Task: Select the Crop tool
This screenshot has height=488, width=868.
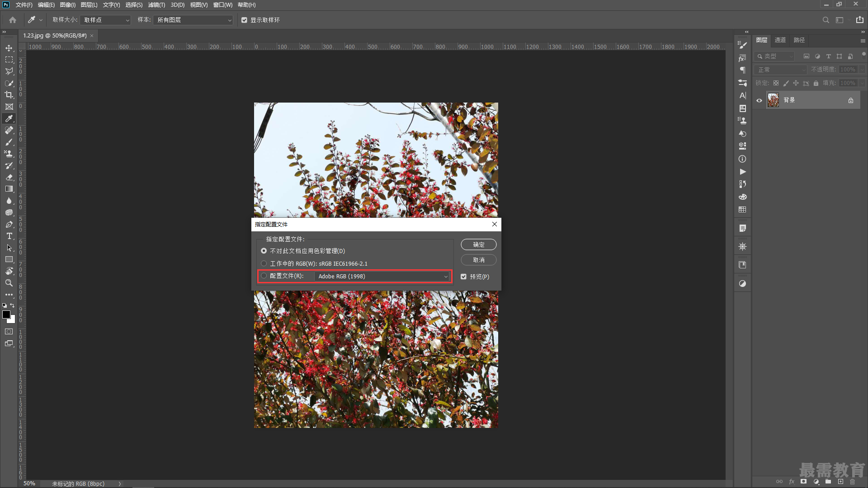Action: click(x=9, y=95)
